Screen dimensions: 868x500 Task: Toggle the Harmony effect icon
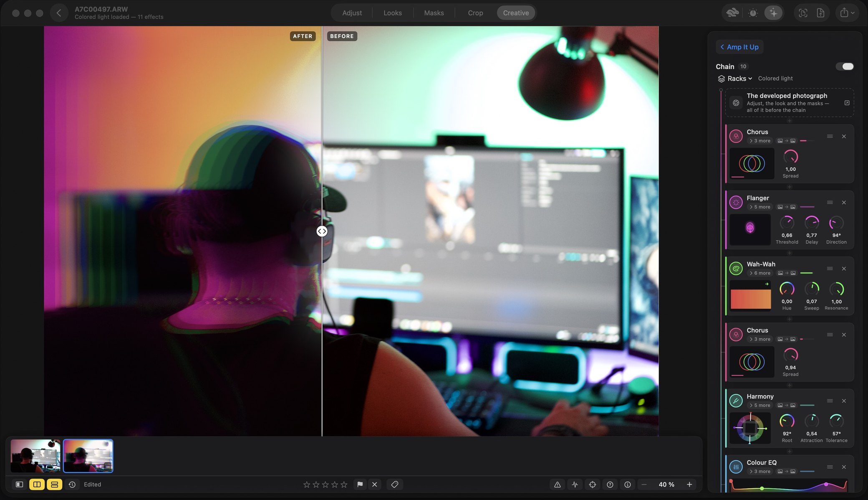[x=736, y=401]
